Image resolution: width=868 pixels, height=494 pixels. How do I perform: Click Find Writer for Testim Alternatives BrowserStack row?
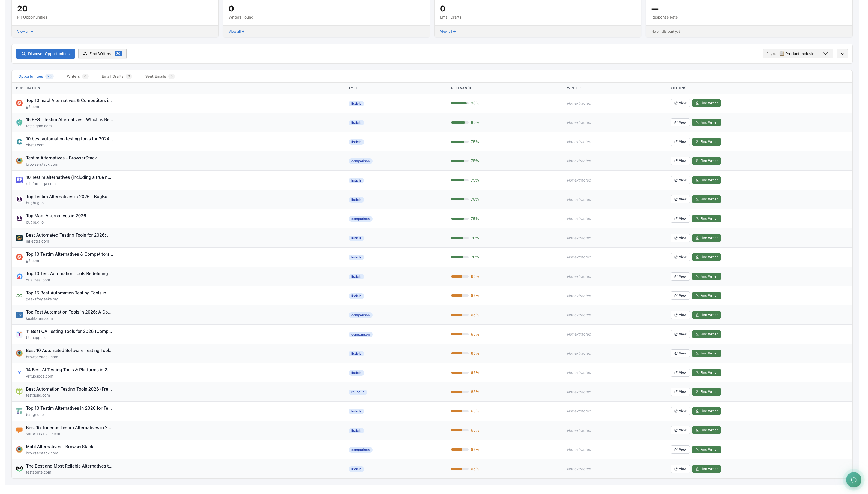pos(706,161)
